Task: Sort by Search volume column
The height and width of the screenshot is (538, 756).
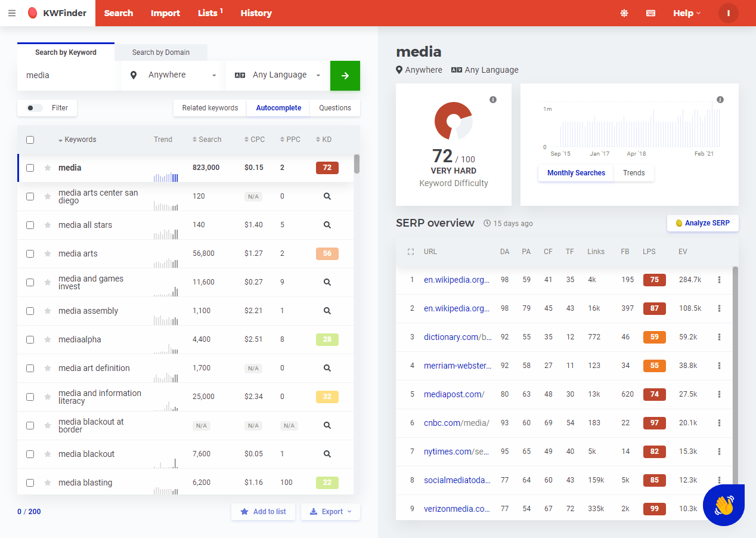Action: 207,140
